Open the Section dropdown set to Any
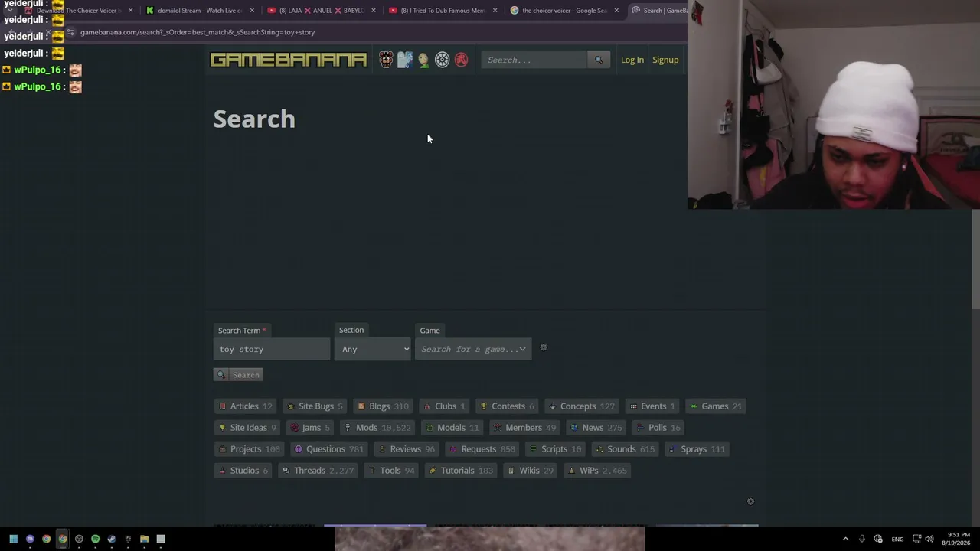Image resolution: width=980 pixels, height=551 pixels. (x=373, y=349)
